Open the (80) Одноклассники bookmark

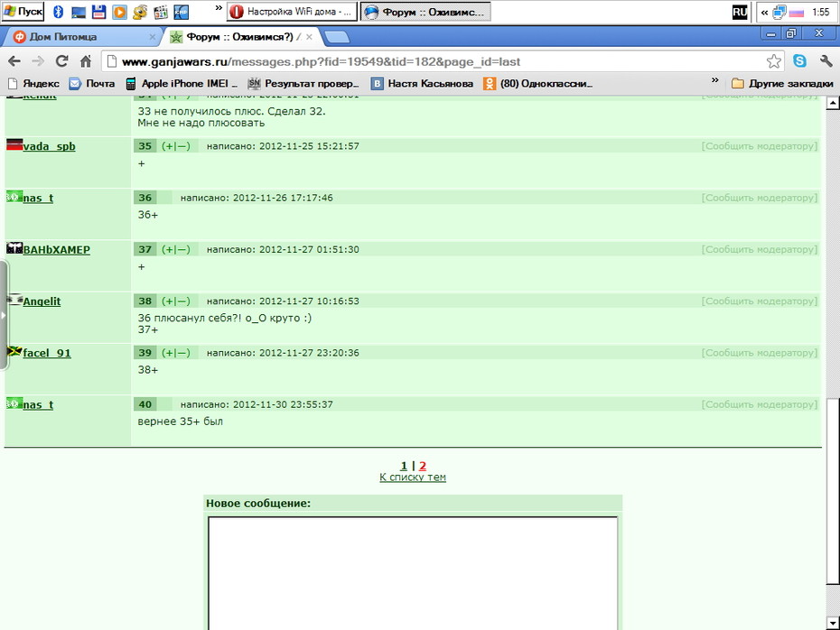pos(537,84)
